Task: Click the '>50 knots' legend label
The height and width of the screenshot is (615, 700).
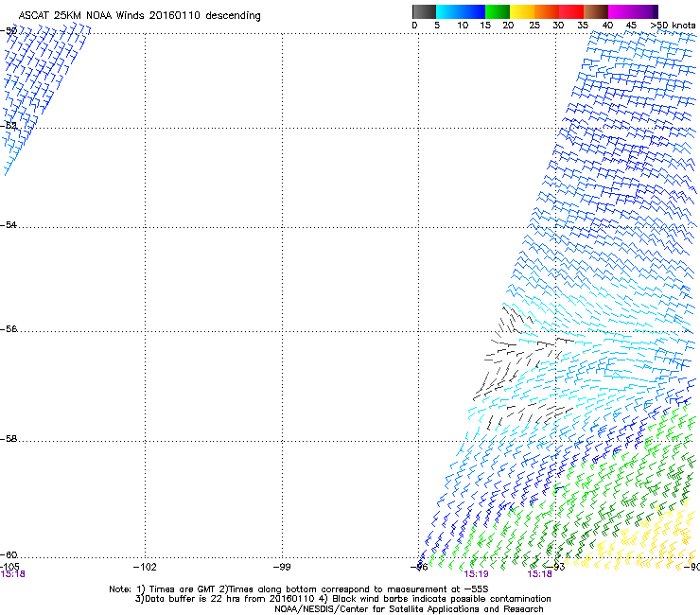Action: 673,26
